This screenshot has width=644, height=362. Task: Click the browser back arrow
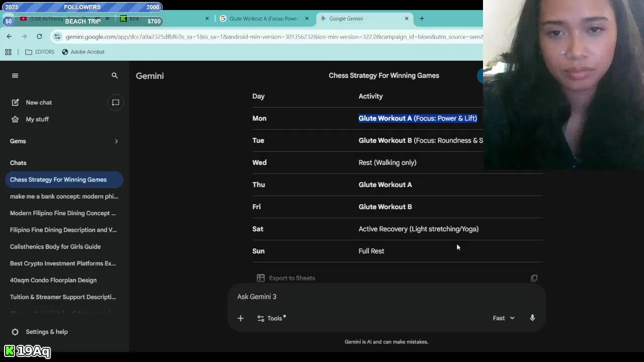tap(9, 37)
